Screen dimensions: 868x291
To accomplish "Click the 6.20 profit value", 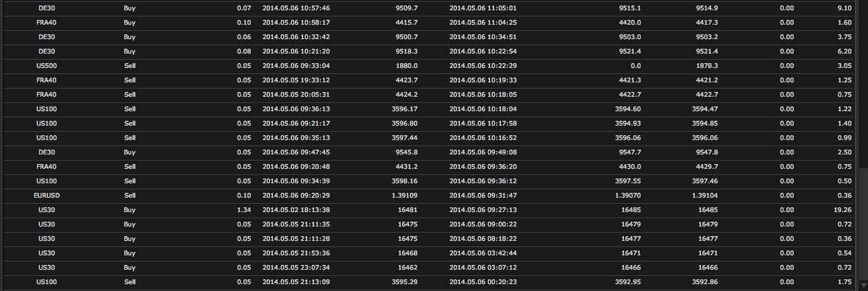I will (845, 51).
